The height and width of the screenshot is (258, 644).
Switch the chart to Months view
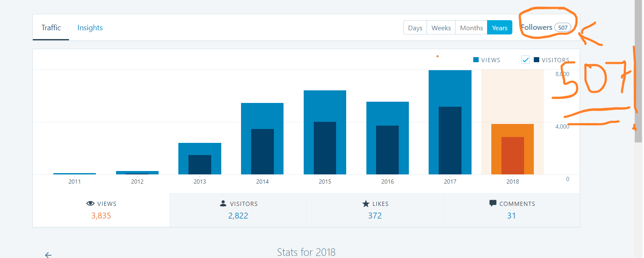coord(471,27)
